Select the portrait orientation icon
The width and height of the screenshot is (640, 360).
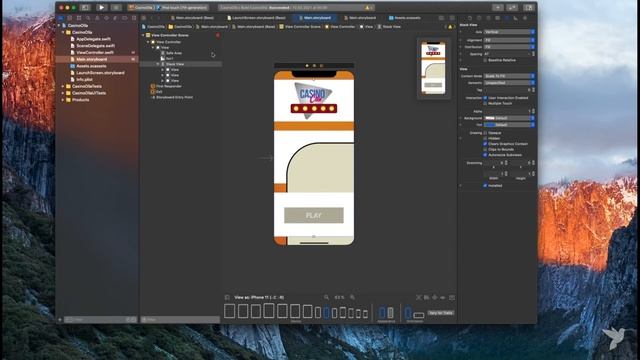(x=408, y=313)
